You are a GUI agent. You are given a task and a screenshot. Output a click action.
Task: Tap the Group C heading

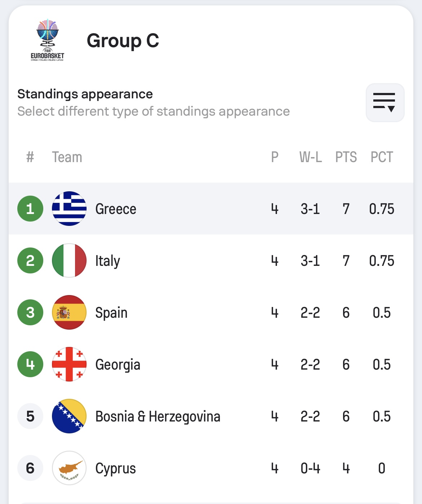click(x=123, y=41)
